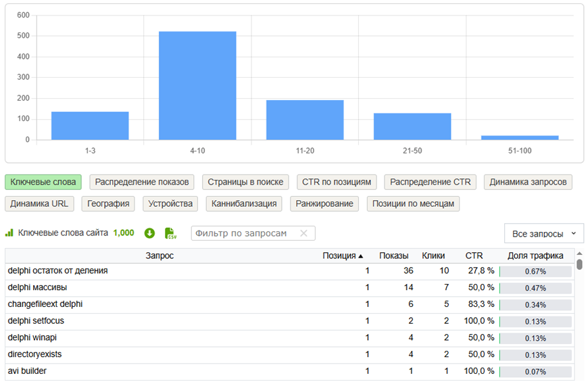Image resolution: width=588 pixels, height=384 pixels.
Task: Sort by the Доля трафика header
Action: 535,256
